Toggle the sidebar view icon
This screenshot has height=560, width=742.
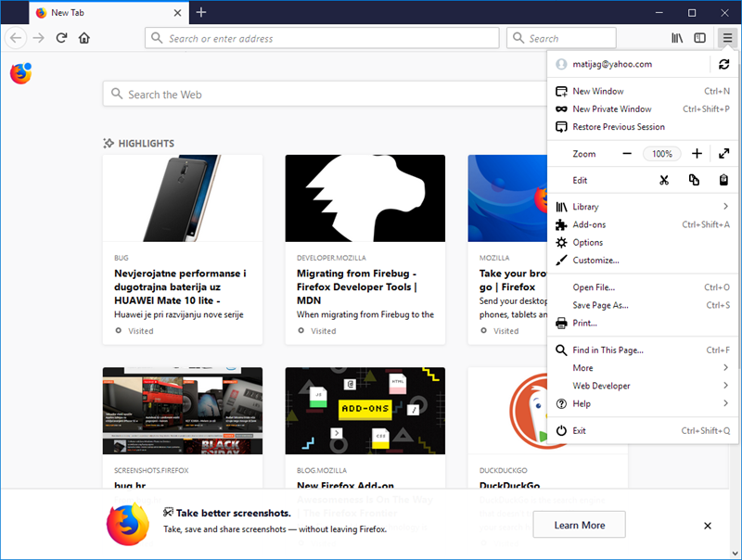point(700,38)
